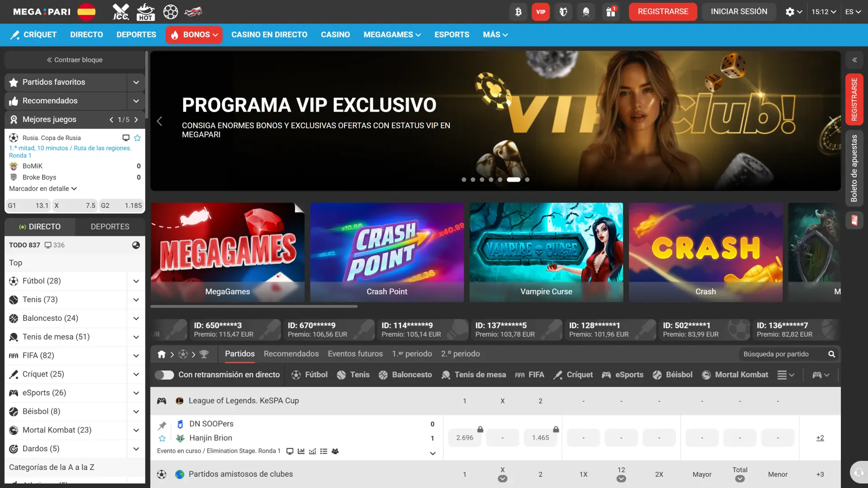
Task: Click the shield with arrow icon in header
Action: (x=563, y=12)
